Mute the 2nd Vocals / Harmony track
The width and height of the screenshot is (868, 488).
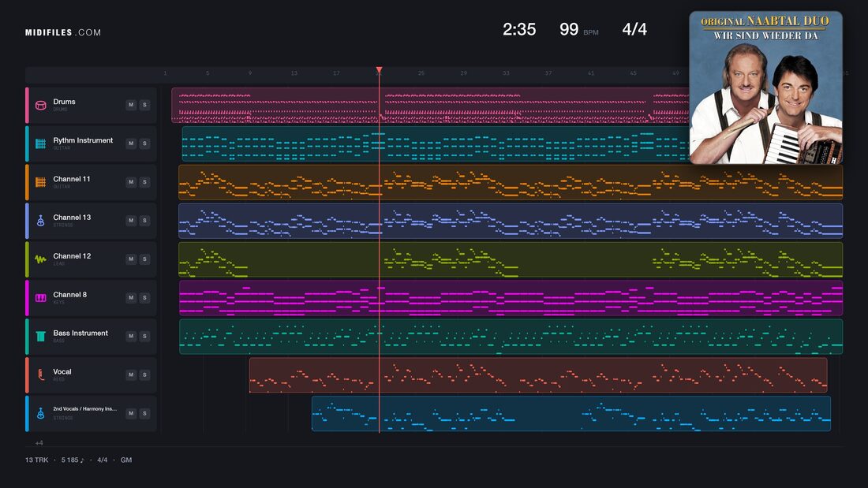tap(131, 413)
